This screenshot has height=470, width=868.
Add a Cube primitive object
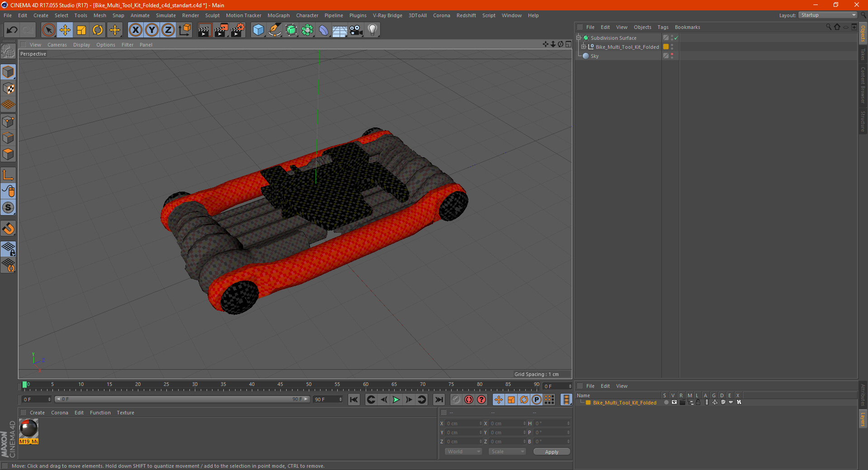click(x=258, y=30)
